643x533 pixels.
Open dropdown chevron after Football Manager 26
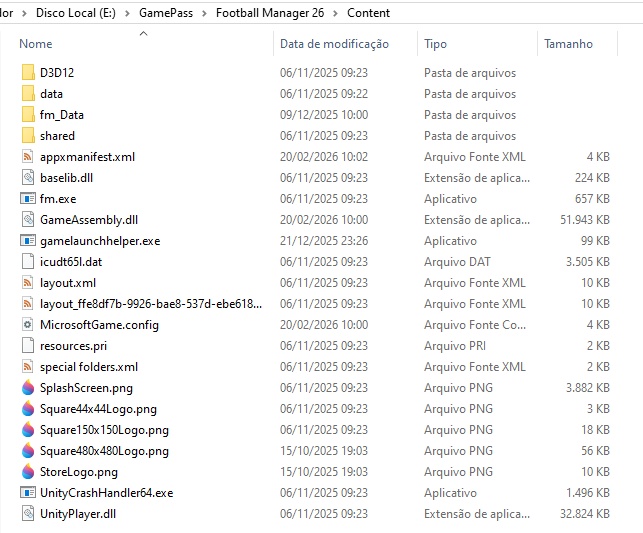(335, 13)
